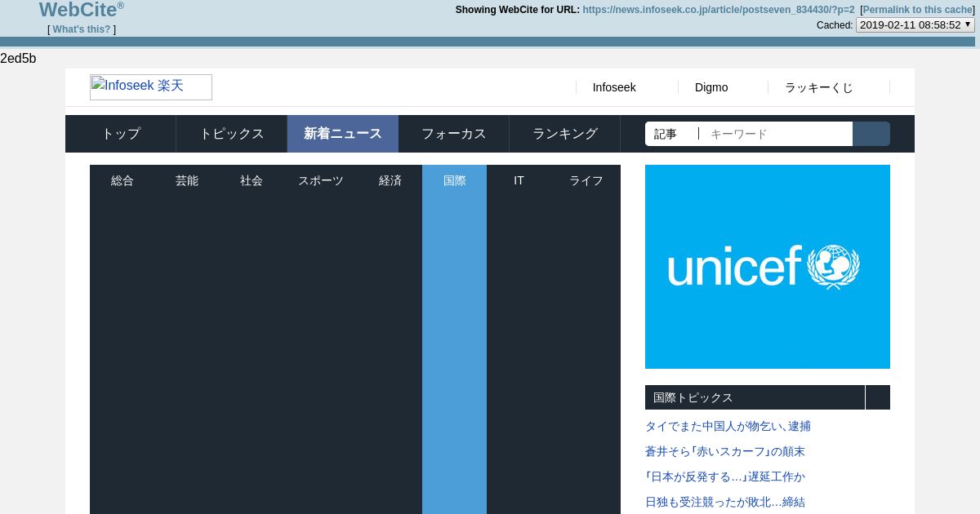The image size is (980, 514).
Task: Go to the トピックス navigation tab
Action: click(232, 134)
